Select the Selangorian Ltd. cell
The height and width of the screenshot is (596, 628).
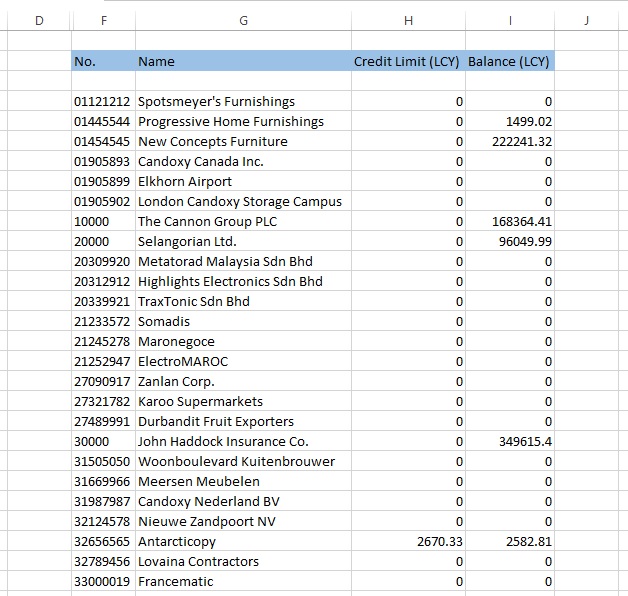tap(244, 242)
